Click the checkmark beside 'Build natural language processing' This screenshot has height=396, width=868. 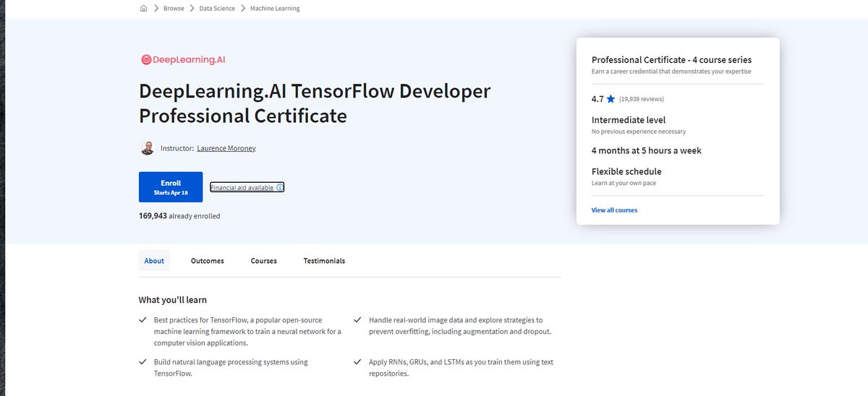pos(142,362)
